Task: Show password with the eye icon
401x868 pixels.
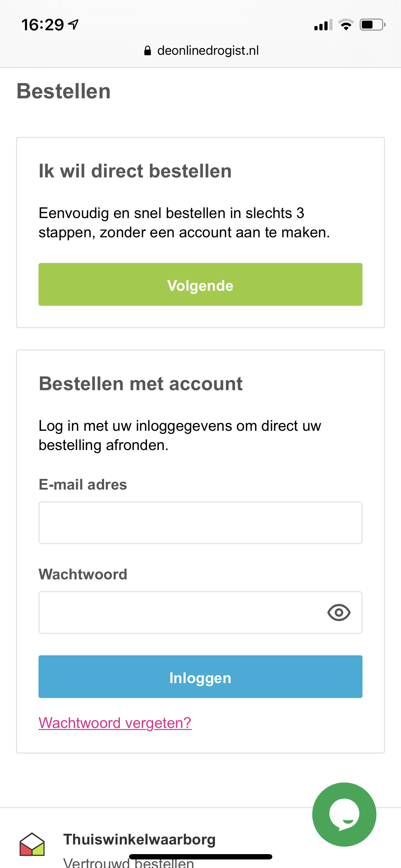Action: tap(339, 613)
